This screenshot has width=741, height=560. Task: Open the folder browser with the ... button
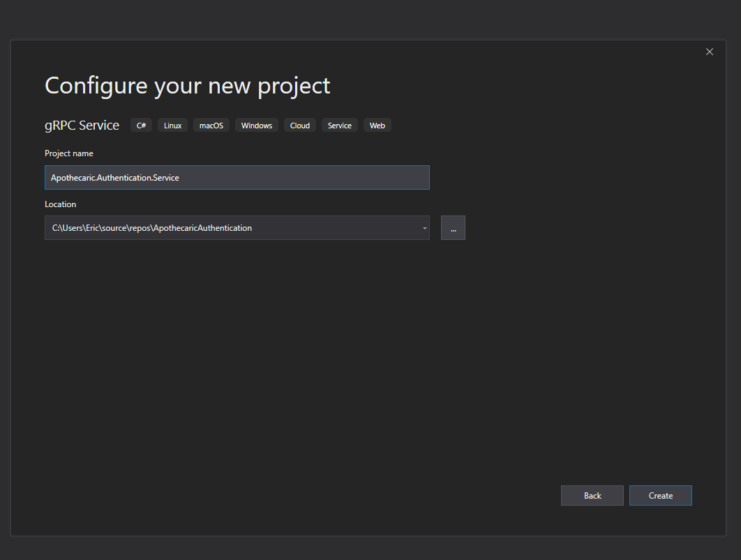pyautogui.click(x=453, y=228)
